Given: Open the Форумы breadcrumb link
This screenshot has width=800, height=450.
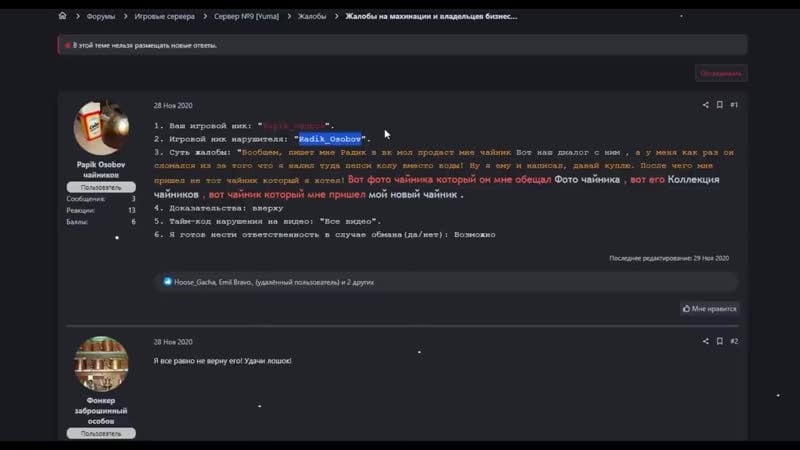Looking at the screenshot, I should [x=101, y=16].
